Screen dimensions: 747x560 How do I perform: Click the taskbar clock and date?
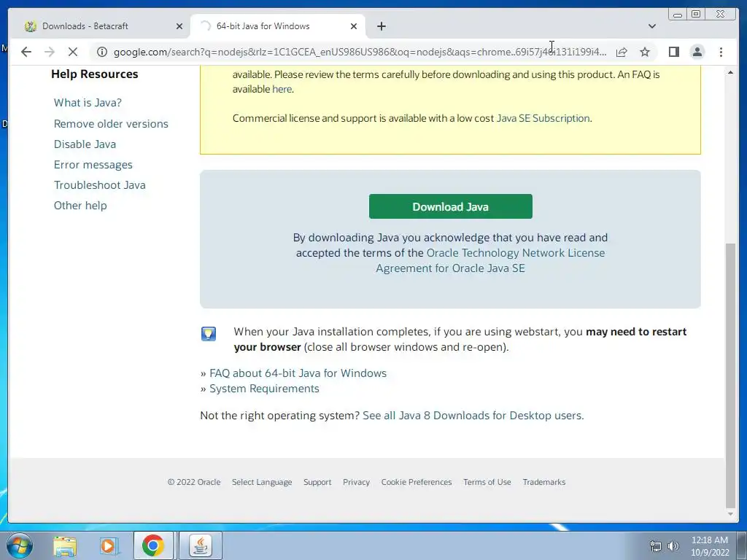click(710, 546)
